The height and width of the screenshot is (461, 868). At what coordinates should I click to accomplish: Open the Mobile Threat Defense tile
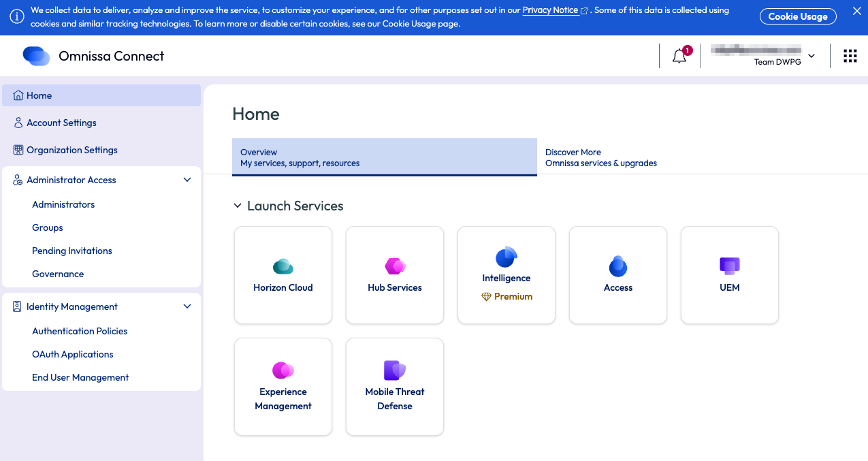pos(395,387)
